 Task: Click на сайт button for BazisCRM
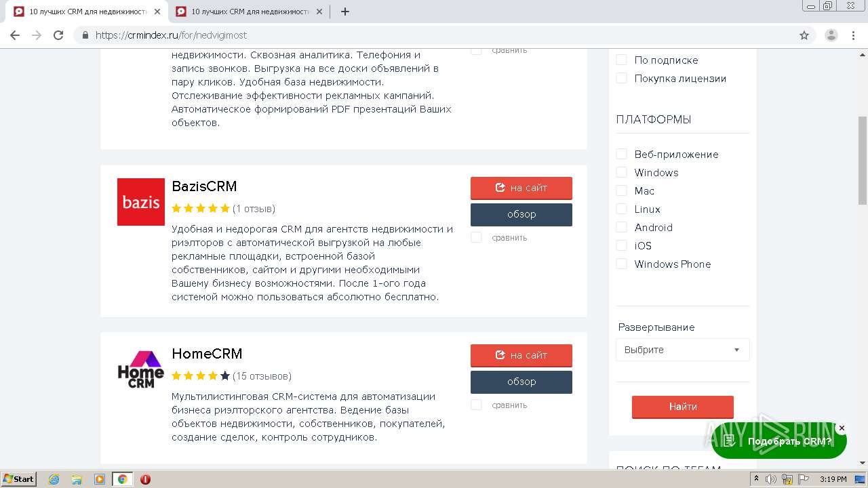pos(521,188)
